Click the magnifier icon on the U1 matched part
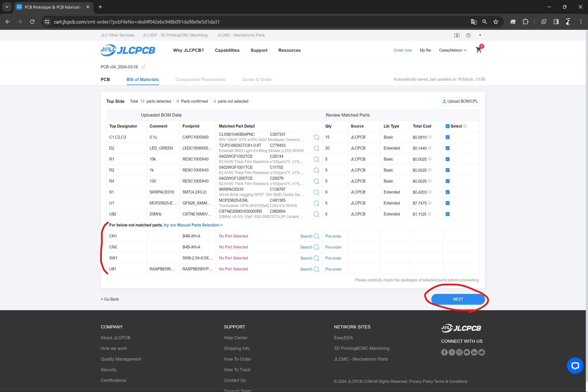 316,203
